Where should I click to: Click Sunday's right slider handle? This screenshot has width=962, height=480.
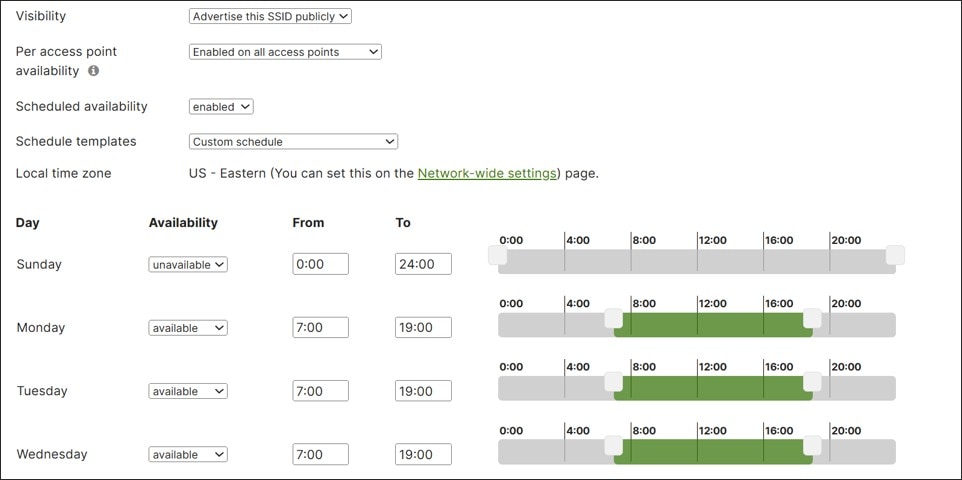(x=895, y=255)
